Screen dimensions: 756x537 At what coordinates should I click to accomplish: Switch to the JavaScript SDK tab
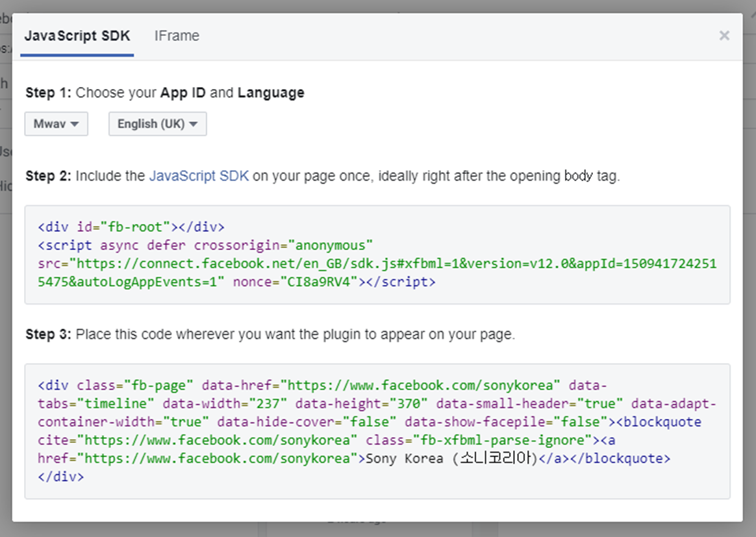pyautogui.click(x=77, y=36)
